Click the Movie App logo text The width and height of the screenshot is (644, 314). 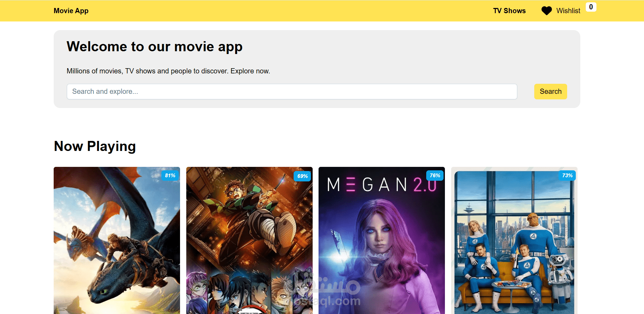(71, 11)
